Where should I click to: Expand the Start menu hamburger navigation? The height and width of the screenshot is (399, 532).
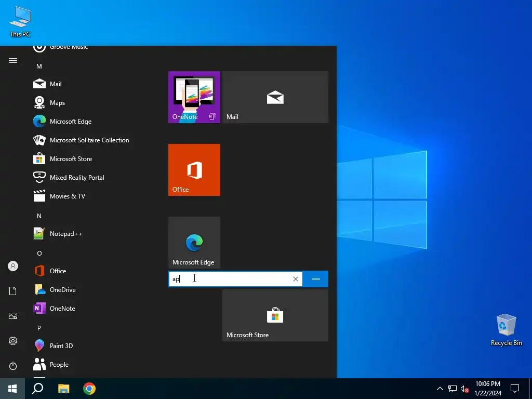tap(13, 61)
